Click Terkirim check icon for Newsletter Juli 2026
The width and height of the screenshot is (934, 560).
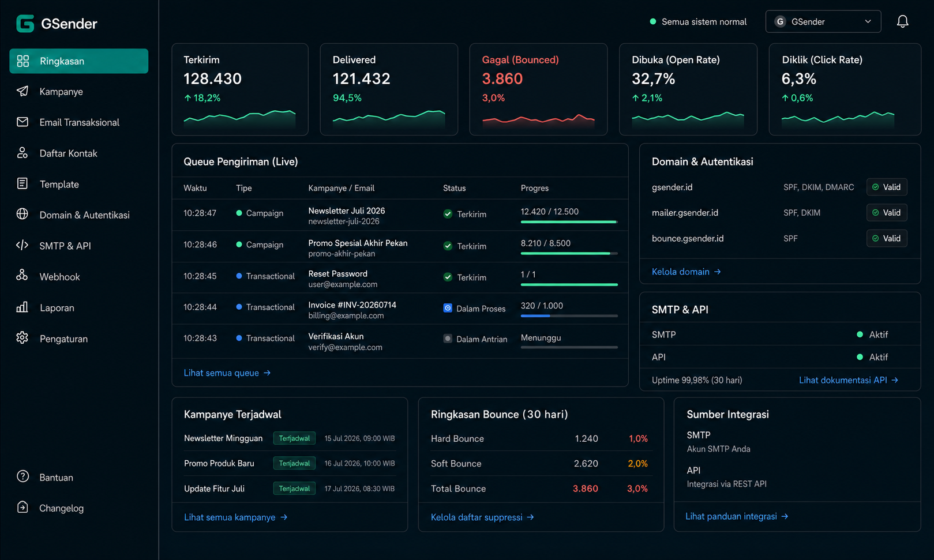click(448, 214)
